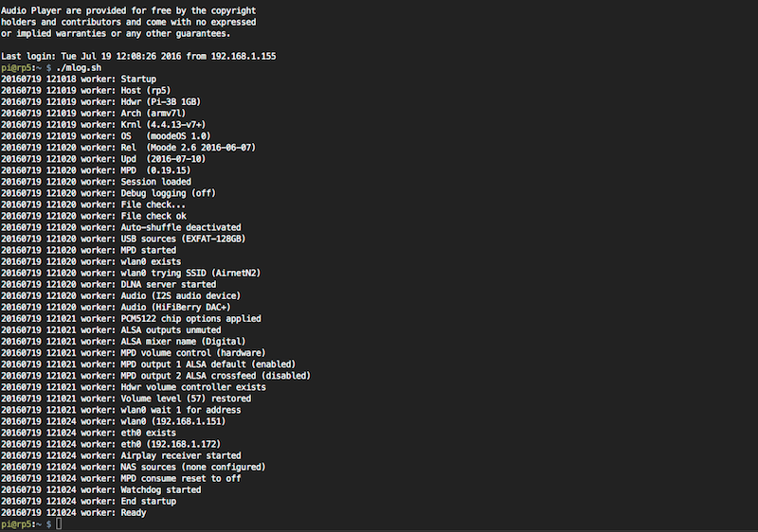Click the USB sources (EXFAT-128GB) line
758x532 pixels.
(123, 239)
